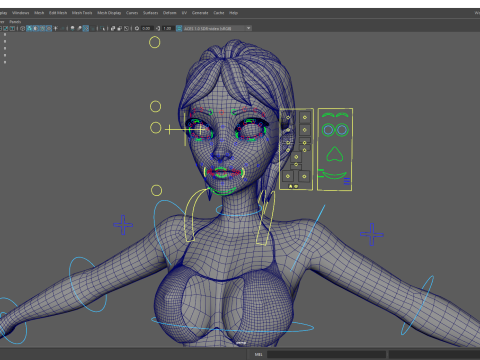Screen dimensions: 480x360
Task: Click the X-ray display icon
Action: pos(113,28)
